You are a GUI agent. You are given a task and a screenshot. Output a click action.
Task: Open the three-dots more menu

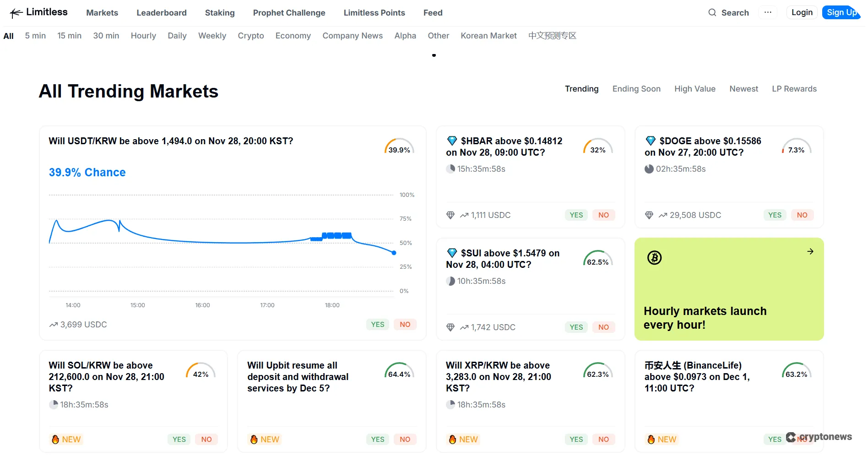(x=768, y=12)
